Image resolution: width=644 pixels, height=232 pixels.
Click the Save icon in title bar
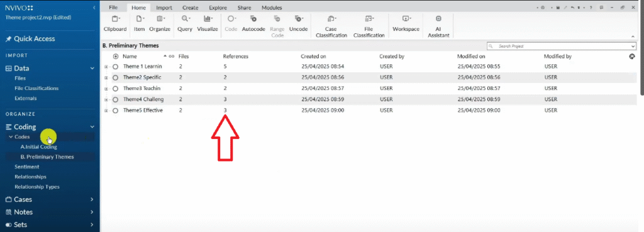click(x=558, y=8)
